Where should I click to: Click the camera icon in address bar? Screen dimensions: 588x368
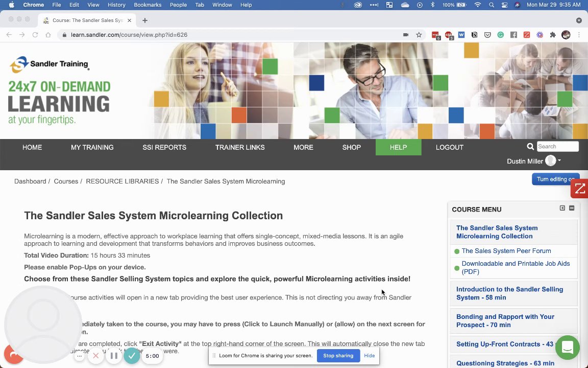coord(406,35)
